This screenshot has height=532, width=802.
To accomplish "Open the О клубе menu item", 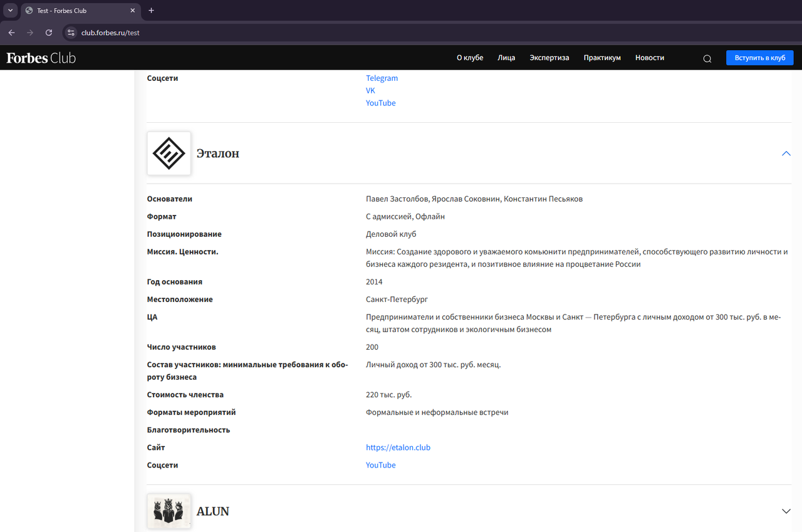I will [470, 58].
